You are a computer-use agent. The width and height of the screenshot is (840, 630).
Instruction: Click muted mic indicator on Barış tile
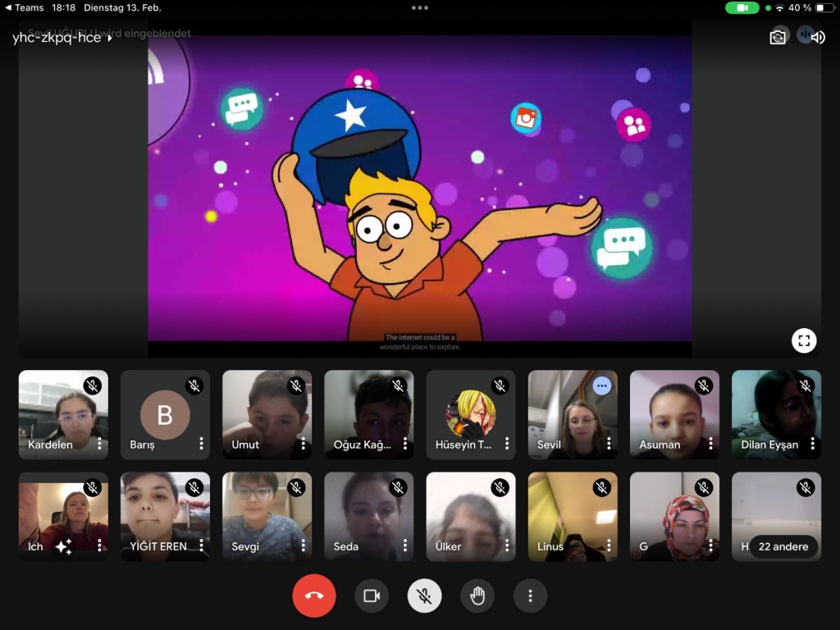pos(194,386)
